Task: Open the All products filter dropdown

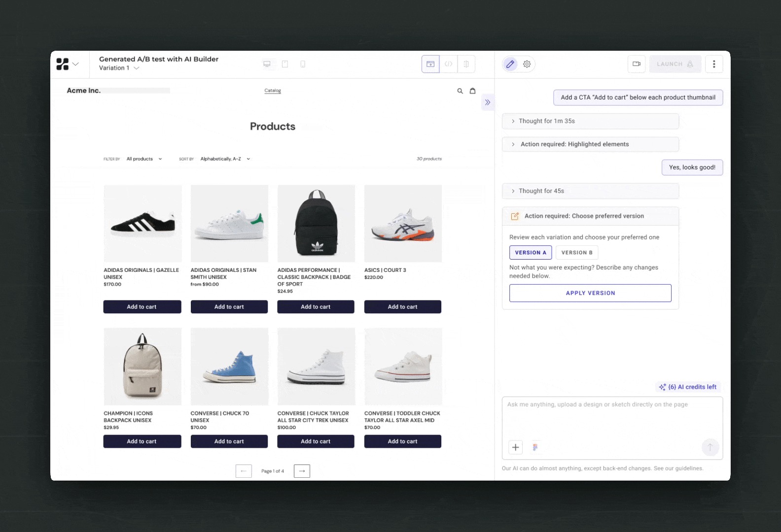Action: pyautogui.click(x=144, y=159)
